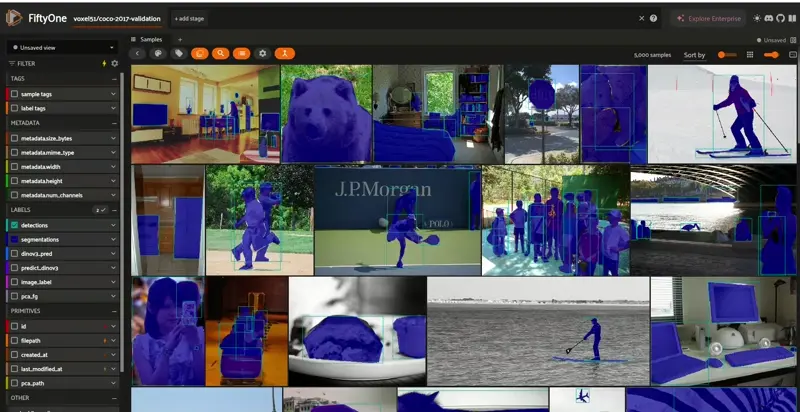800x412 pixels.
Task: Click the add stage button
Action: pyautogui.click(x=189, y=18)
